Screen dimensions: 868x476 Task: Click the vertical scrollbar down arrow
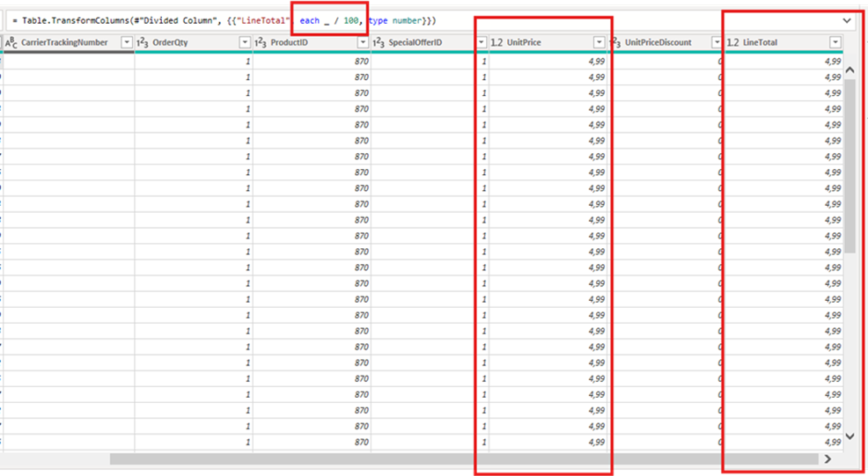[x=850, y=436]
